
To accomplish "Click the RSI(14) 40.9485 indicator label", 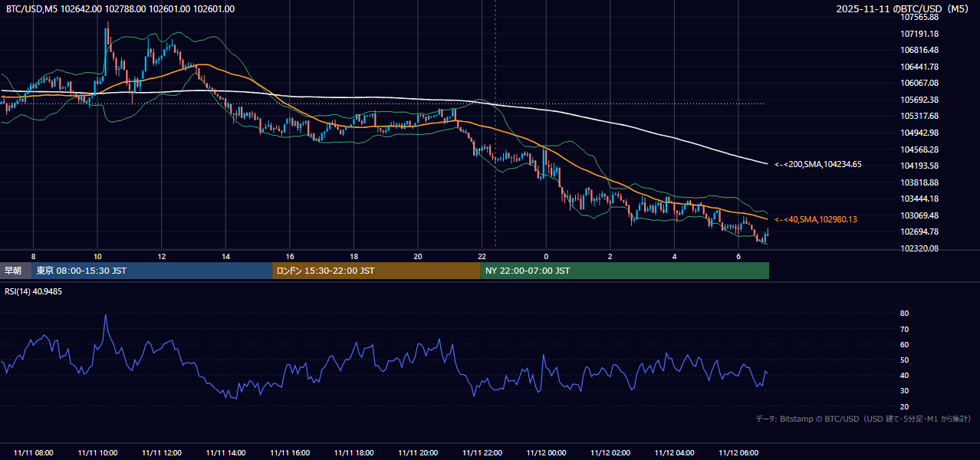I will pos(34,291).
